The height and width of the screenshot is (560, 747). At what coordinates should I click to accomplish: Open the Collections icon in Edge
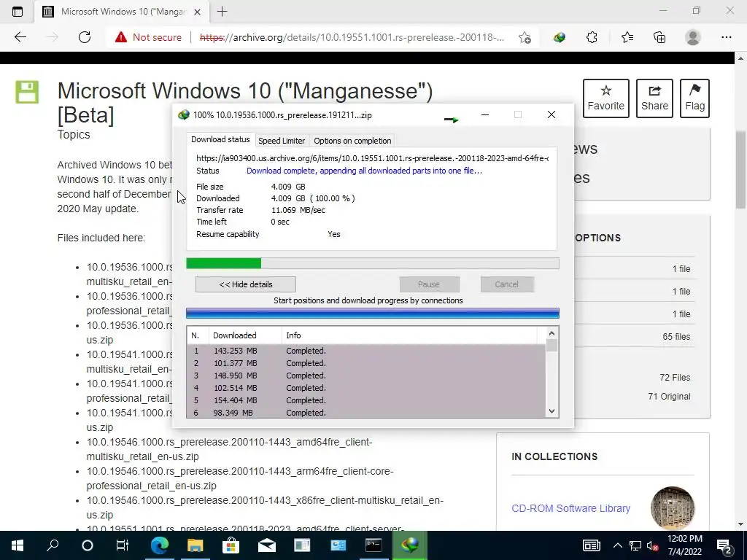[659, 37]
